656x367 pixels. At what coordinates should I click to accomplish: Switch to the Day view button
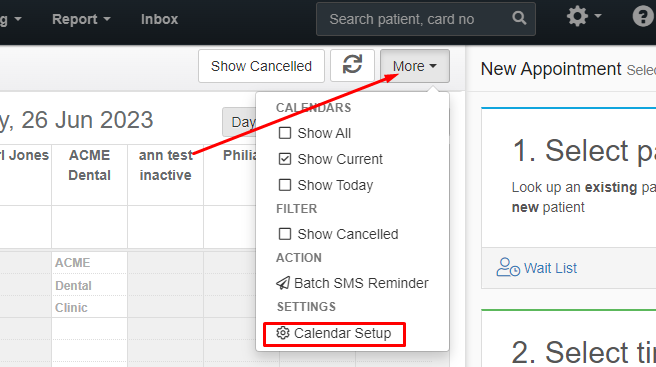242,122
